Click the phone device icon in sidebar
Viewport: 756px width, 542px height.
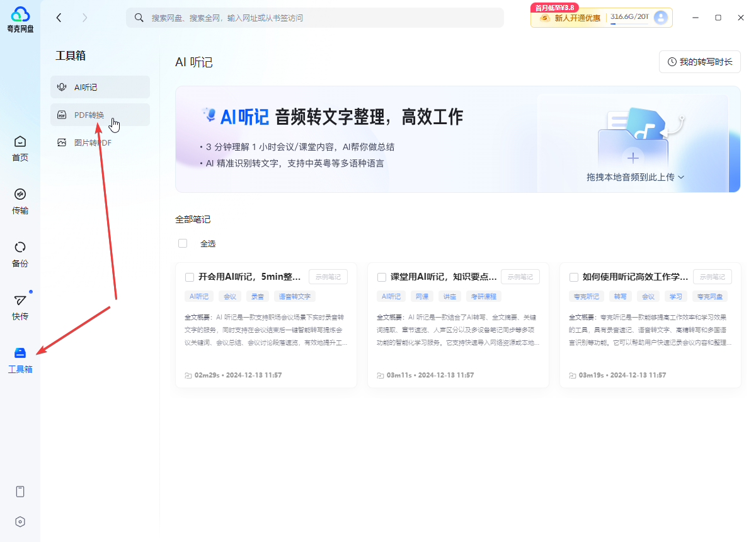(20, 492)
